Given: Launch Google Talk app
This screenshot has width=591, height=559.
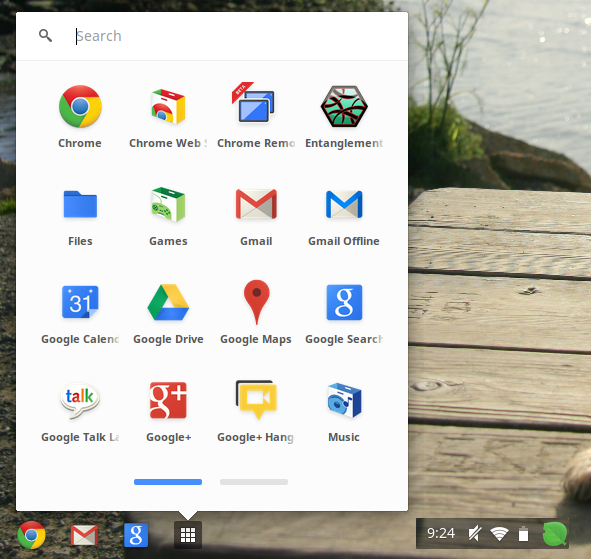Looking at the screenshot, I should point(80,400).
